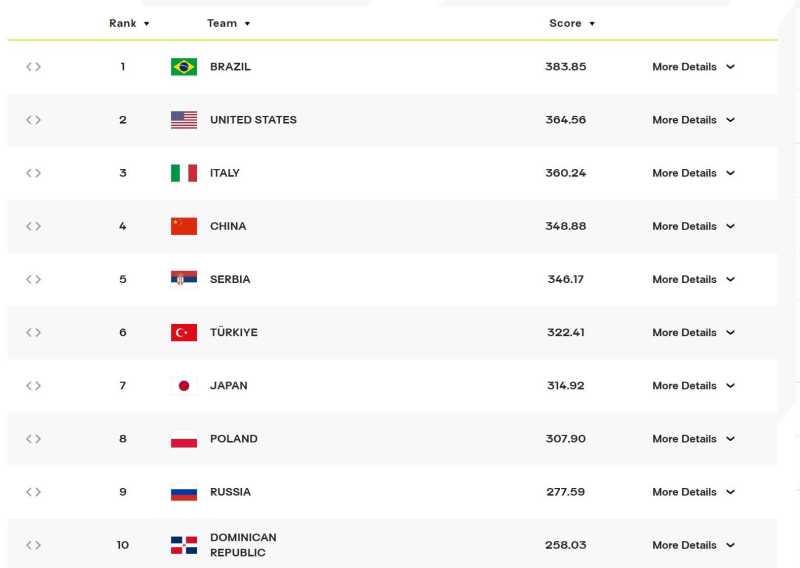800x568 pixels.
Task: Click Serbia's score 346.17
Action: point(566,279)
